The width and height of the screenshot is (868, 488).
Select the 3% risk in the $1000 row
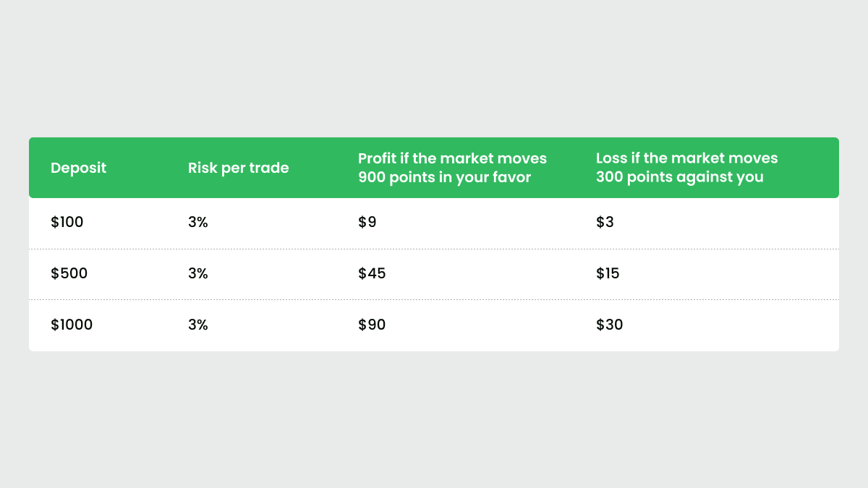tap(197, 325)
